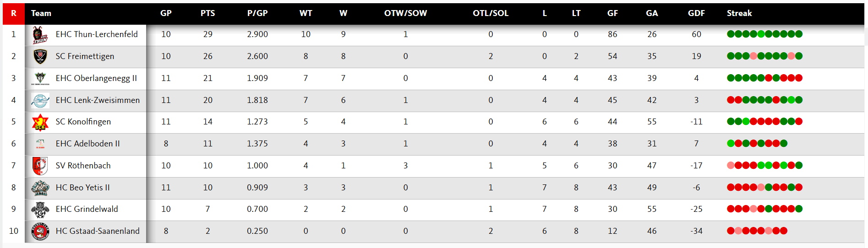Sort by GDF goal difference header

696,13
